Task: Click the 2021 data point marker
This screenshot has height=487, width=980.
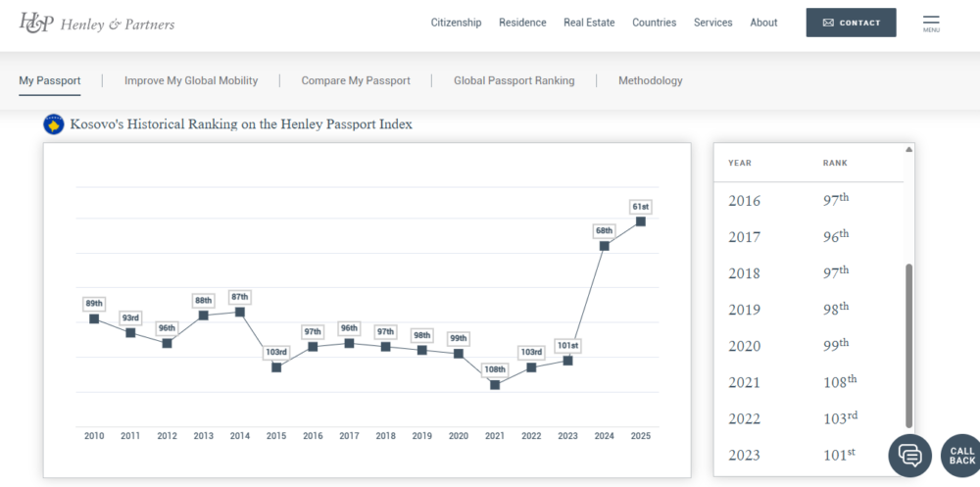Action: [x=495, y=385]
